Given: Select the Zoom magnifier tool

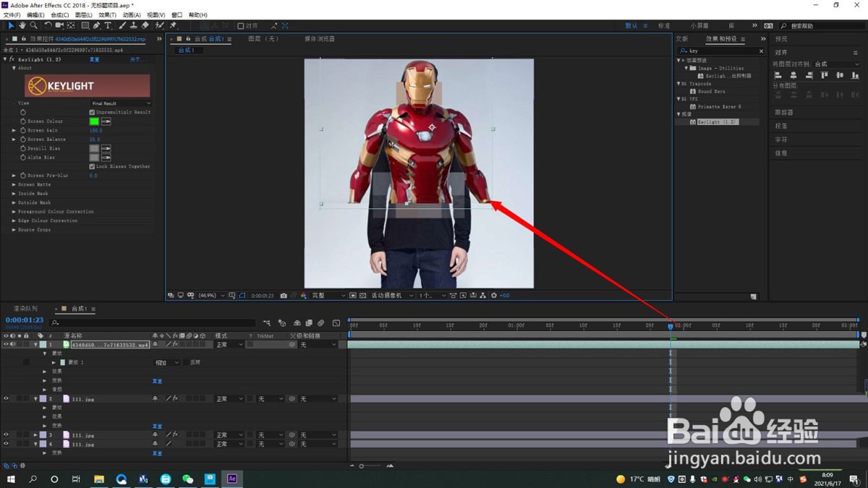Looking at the screenshot, I should [33, 25].
